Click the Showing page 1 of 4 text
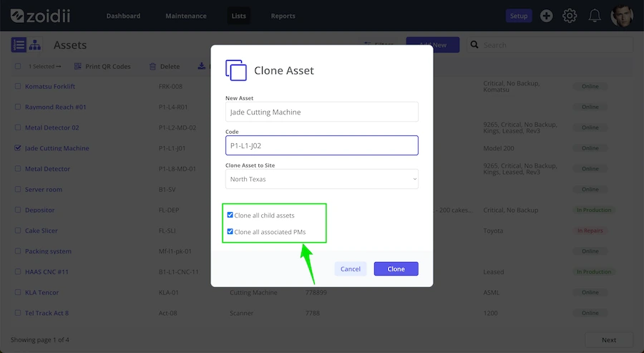 40,340
